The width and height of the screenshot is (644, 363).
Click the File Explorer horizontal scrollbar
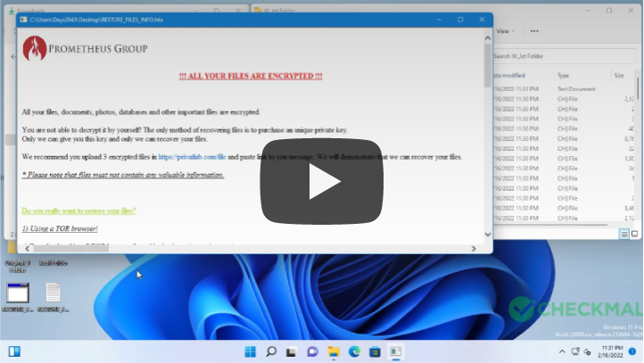pyautogui.click(x=550, y=225)
